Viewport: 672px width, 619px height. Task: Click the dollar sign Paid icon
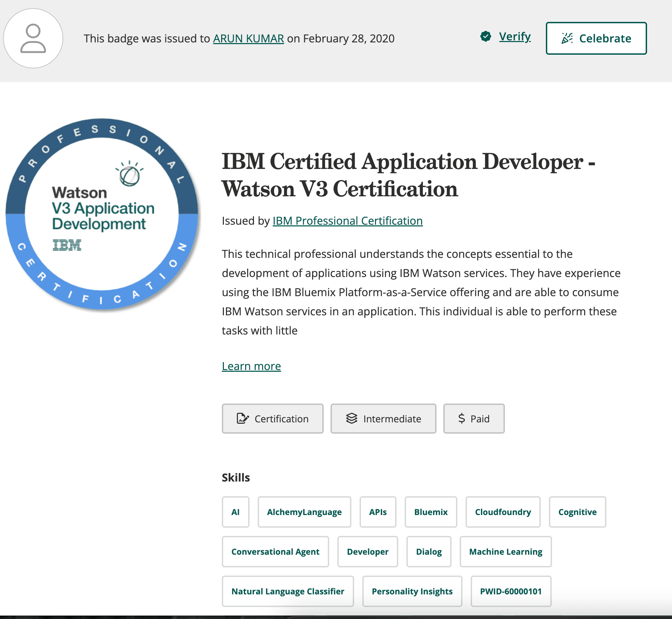461,418
